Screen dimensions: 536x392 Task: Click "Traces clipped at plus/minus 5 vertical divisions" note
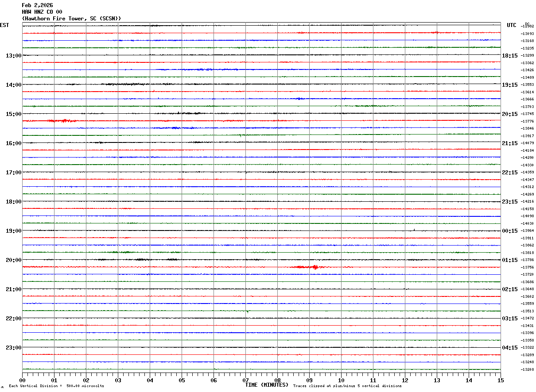tap(347, 386)
